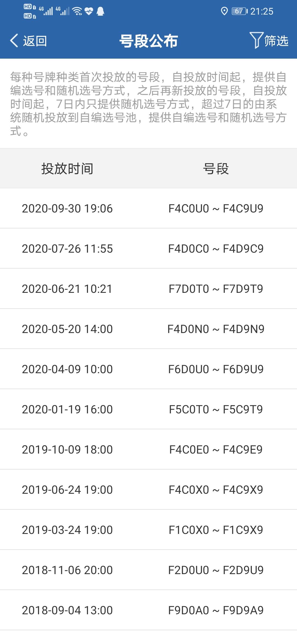This screenshot has height=644, width=297.
Task: Tap the heart health notification icon
Action: (x=89, y=11)
